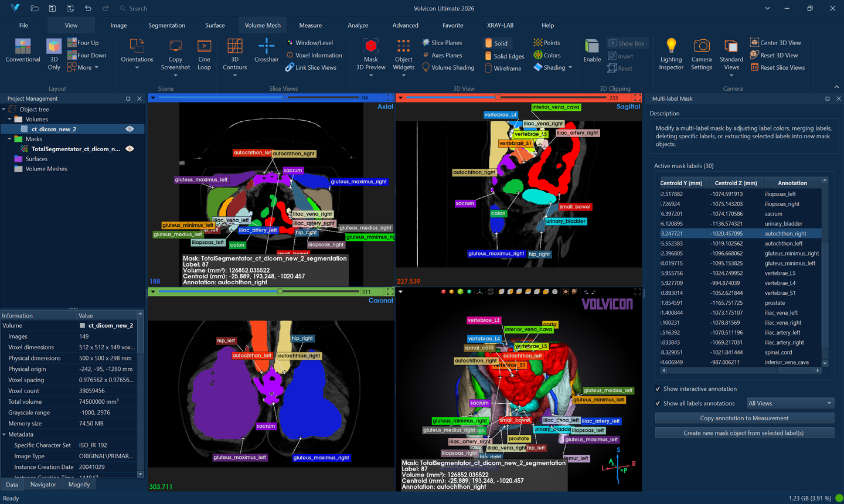Switch to Wireframe rendering
The height and width of the screenshot is (504, 844).
503,69
